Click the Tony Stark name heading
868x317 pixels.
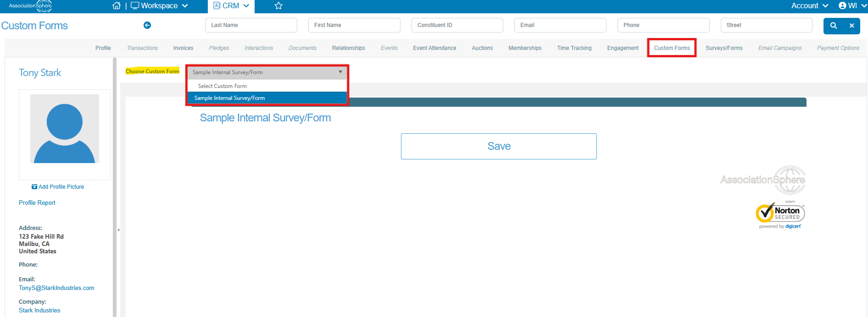(40, 73)
